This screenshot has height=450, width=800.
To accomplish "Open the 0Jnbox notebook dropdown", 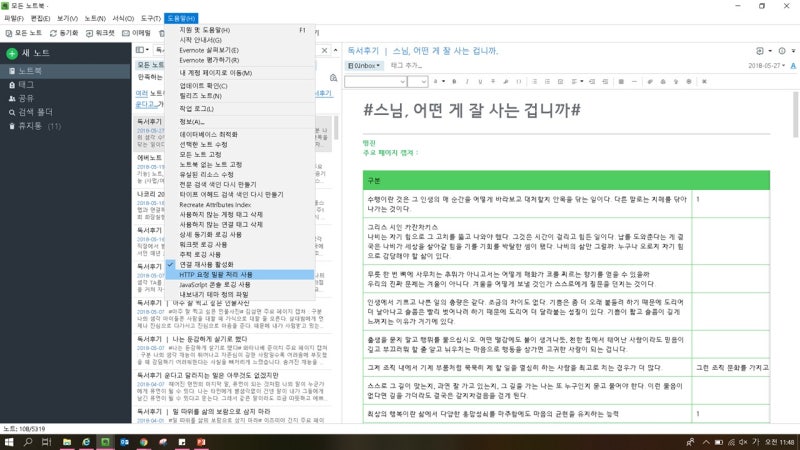I will point(364,66).
